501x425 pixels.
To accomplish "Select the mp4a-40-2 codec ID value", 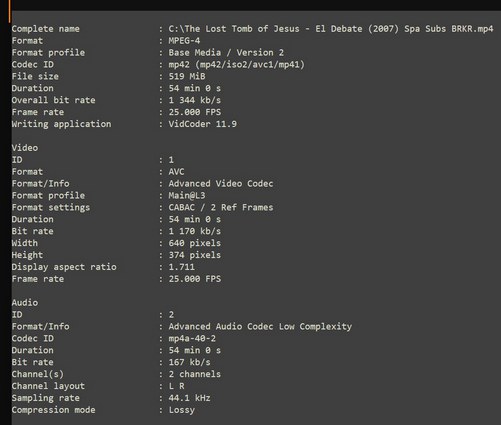I will pos(192,339).
